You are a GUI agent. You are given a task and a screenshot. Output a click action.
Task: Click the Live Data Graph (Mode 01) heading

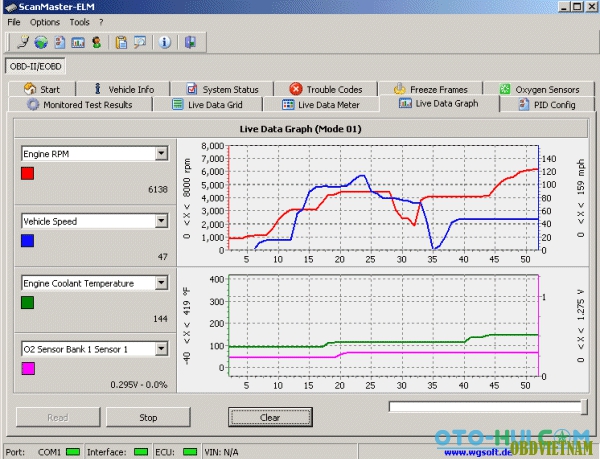(300, 129)
